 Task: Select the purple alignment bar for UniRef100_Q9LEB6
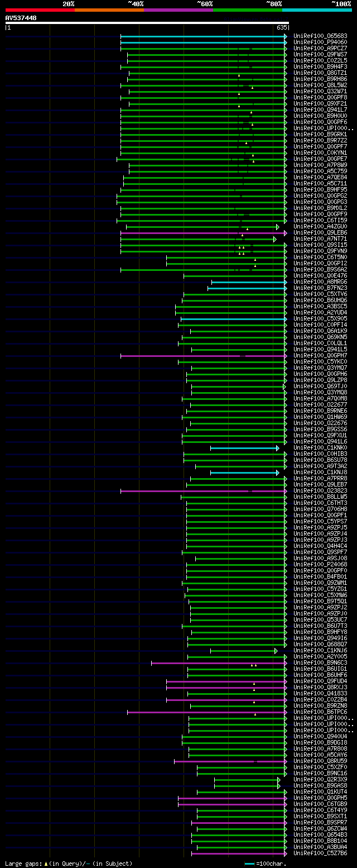click(x=204, y=233)
